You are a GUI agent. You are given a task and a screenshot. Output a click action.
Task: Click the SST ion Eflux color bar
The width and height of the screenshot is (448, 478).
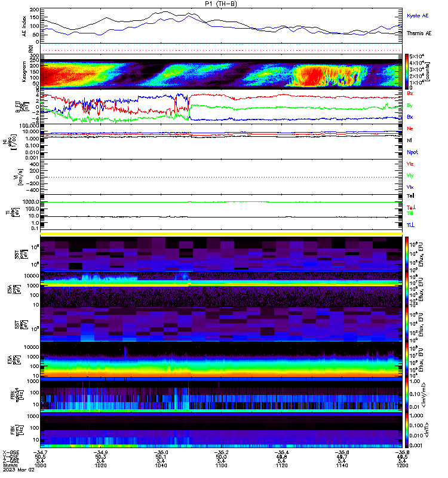pyautogui.click(x=407, y=254)
